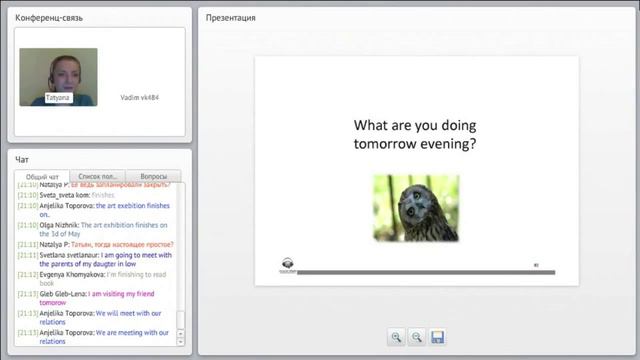Click Anjelika Toporova's message "We are meeting with our"

132,333
